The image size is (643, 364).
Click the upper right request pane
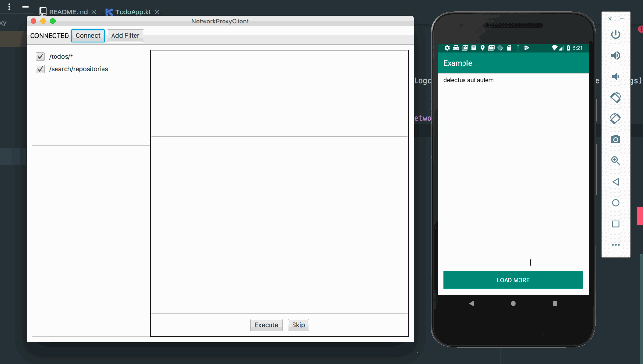pyautogui.click(x=279, y=93)
